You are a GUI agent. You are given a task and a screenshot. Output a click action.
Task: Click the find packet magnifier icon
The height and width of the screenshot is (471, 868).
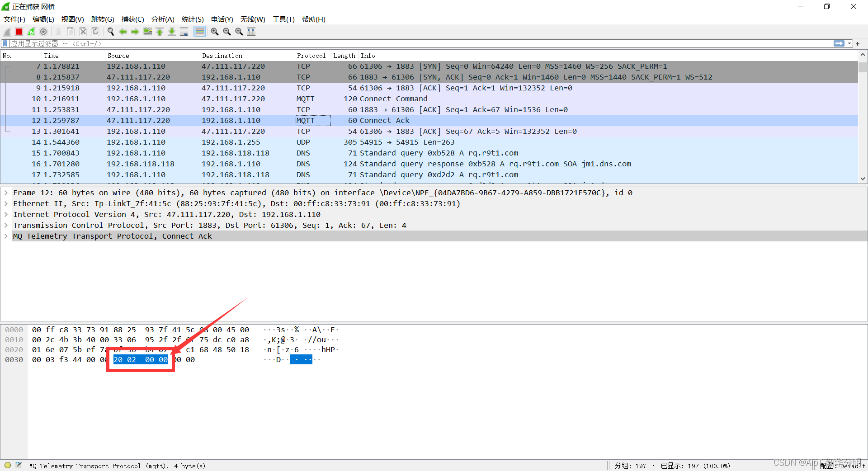point(110,32)
